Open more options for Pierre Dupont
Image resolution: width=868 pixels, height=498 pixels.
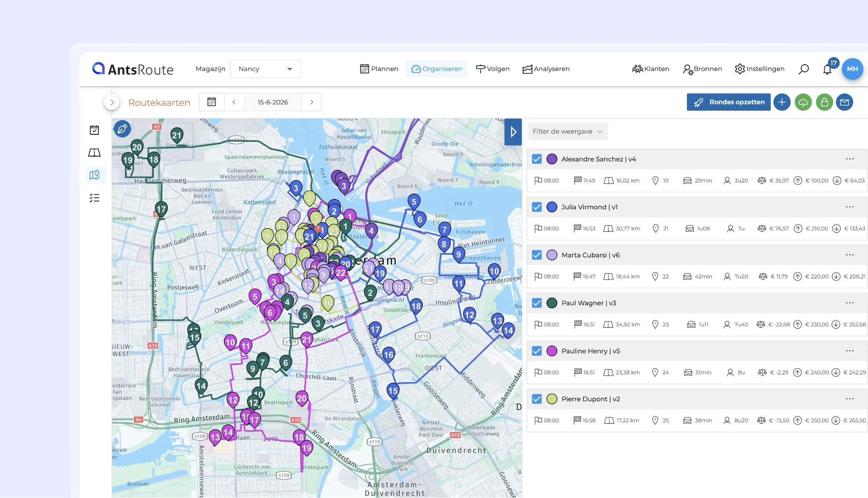tap(850, 398)
